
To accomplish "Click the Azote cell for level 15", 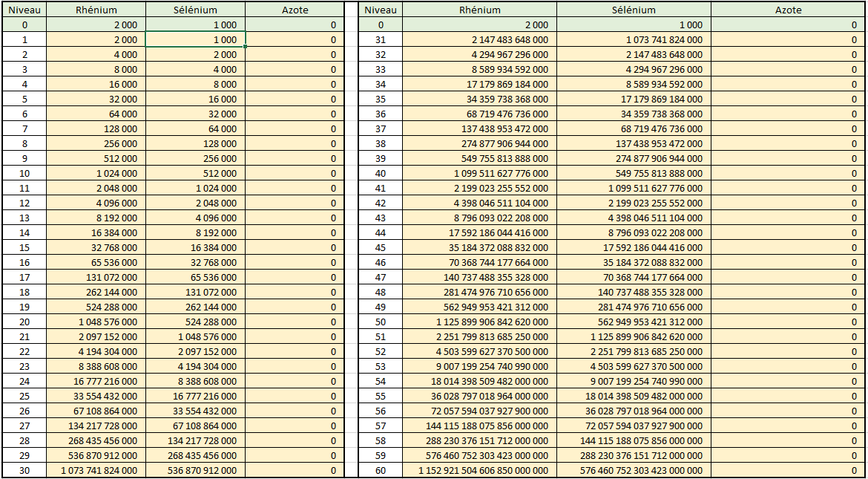I will point(295,247).
